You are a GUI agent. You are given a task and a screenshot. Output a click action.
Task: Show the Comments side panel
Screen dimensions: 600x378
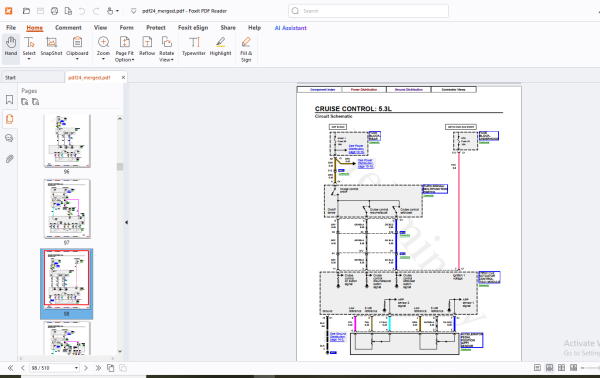pos(10,138)
